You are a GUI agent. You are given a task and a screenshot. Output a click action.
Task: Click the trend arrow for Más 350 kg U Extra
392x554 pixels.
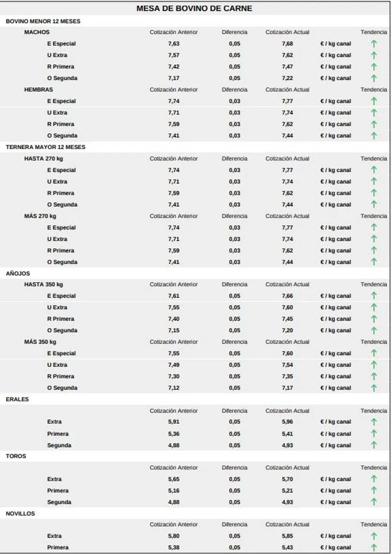coord(374,364)
